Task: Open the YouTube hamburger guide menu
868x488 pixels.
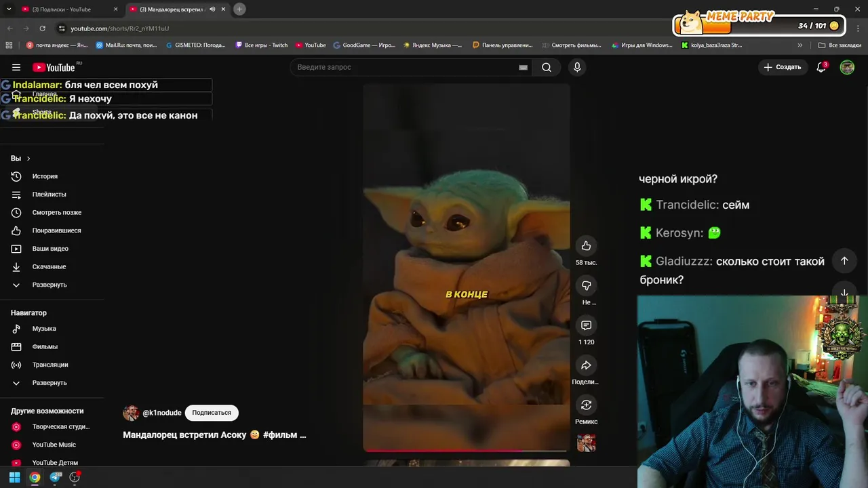Action: click(x=16, y=67)
